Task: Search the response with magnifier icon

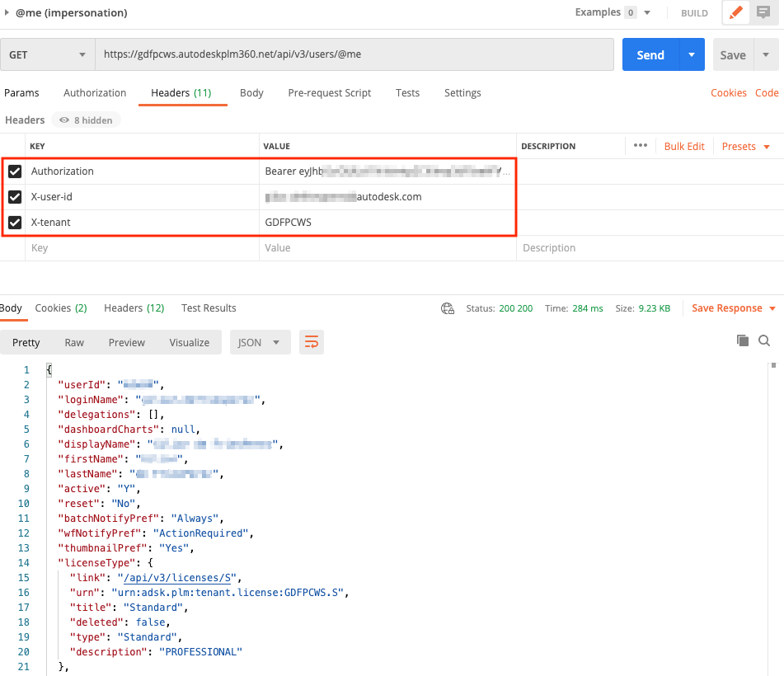Action: click(764, 340)
